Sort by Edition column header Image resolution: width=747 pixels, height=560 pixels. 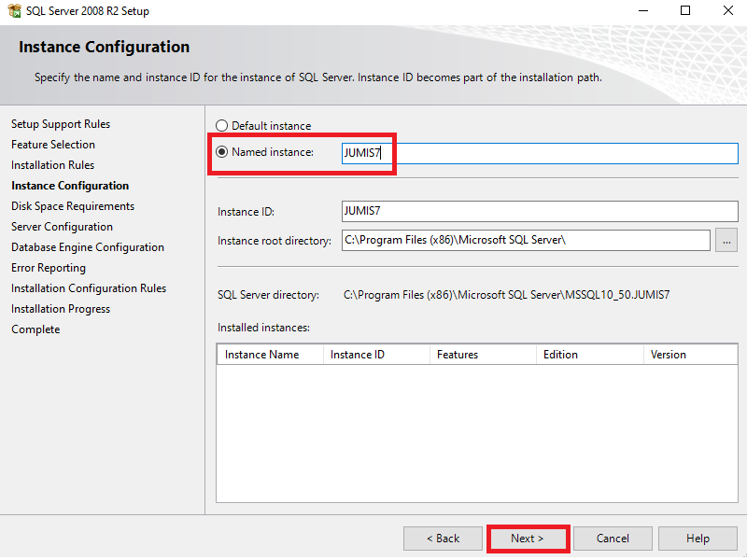pos(590,355)
